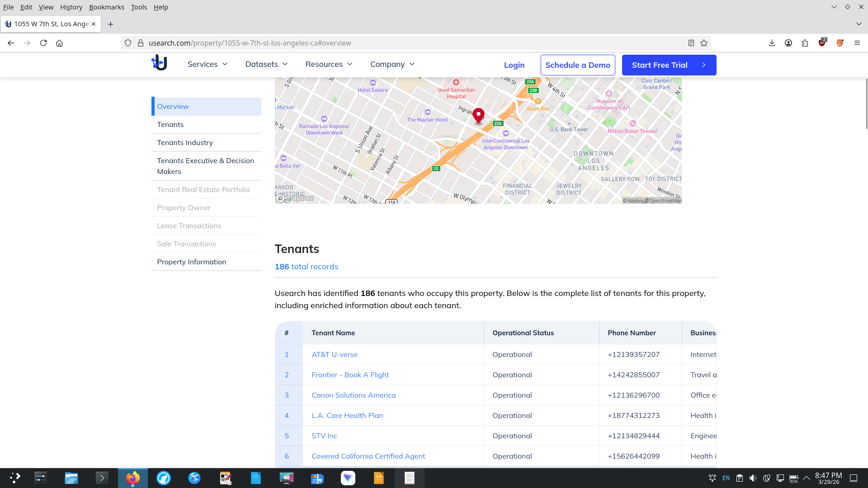Open Firefox hamburger application menu
The width and height of the screenshot is (868, 488).
coord(857,43)
